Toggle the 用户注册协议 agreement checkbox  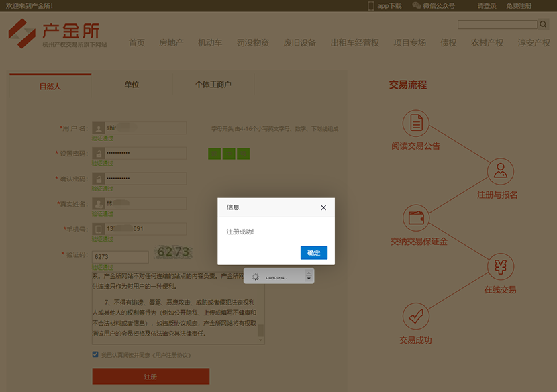[x=96, y=354]
